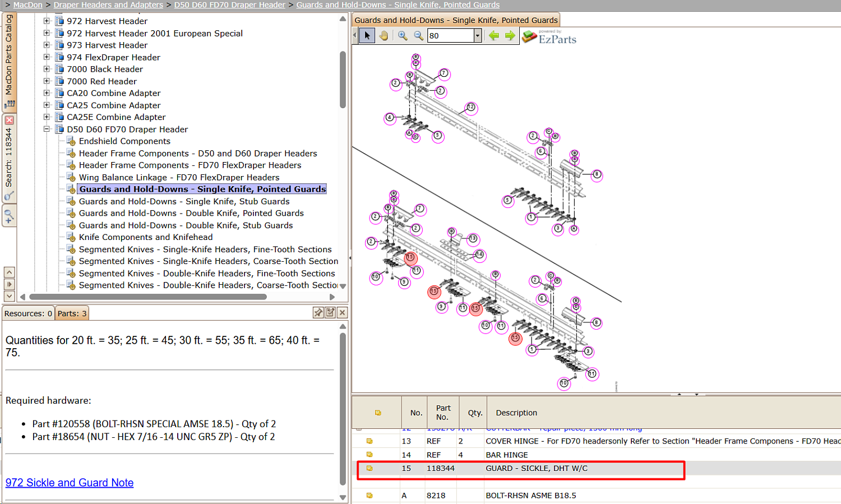Open Guards and Hold-Downs breadcrumb link
This screenshot has height=504, width=841.
pos(398,5)
